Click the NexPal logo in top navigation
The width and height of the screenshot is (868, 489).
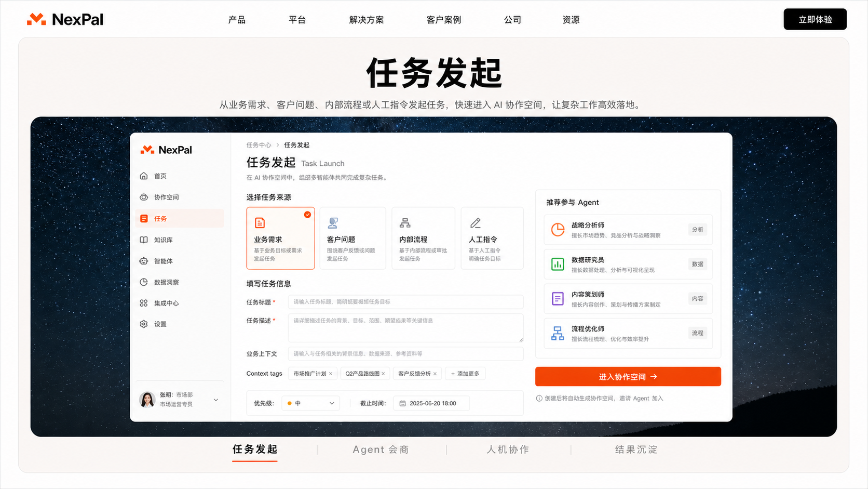65,19
